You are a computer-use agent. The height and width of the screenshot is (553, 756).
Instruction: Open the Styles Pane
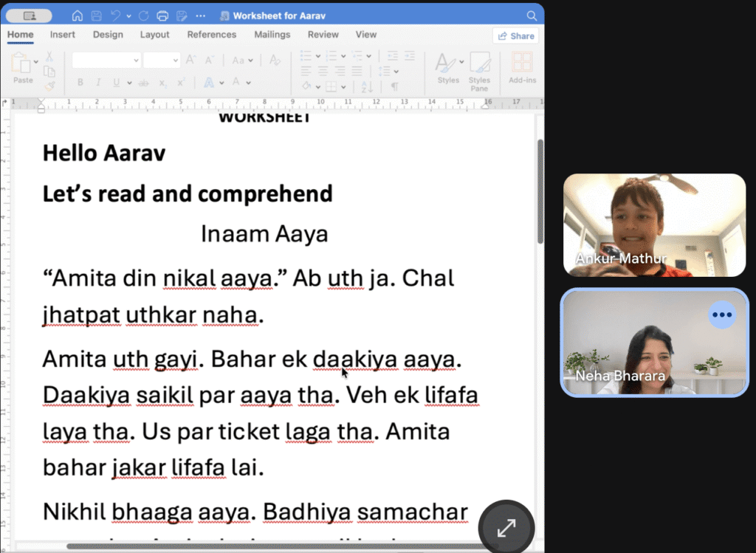coord(479,72)
